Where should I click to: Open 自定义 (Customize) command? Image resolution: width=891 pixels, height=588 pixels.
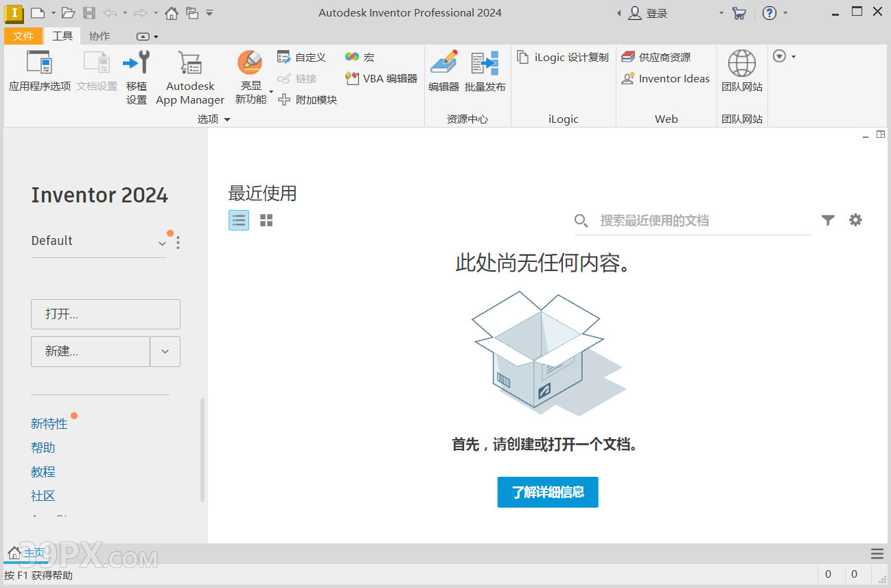pyautogui.click(x=302, y=57)
